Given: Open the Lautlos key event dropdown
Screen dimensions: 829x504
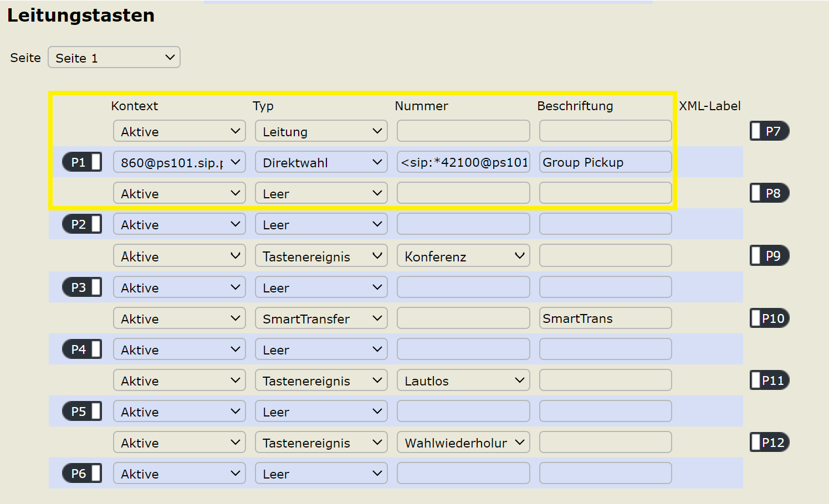Looking at the screenshot, I should 463,380.
